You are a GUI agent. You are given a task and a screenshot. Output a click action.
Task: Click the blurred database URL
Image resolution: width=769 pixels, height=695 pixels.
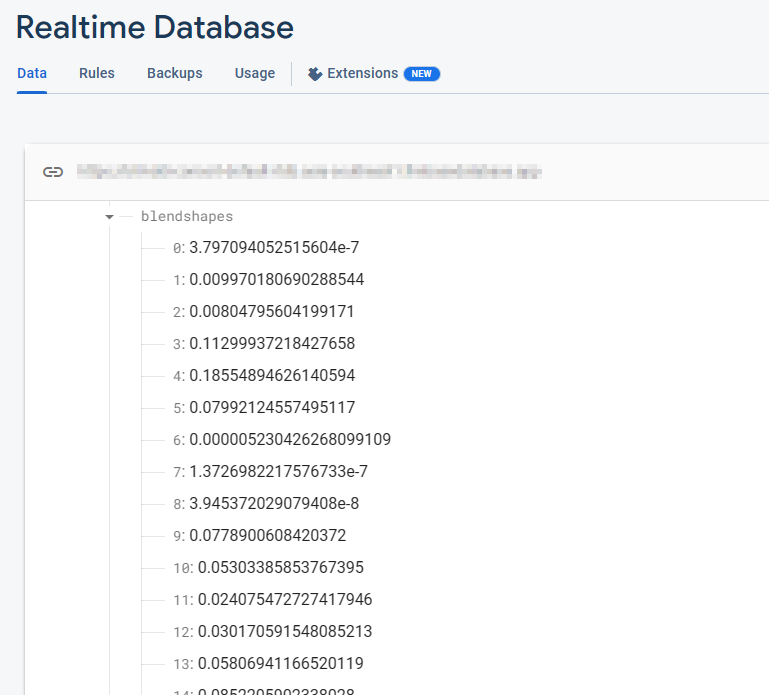[309, 172]
